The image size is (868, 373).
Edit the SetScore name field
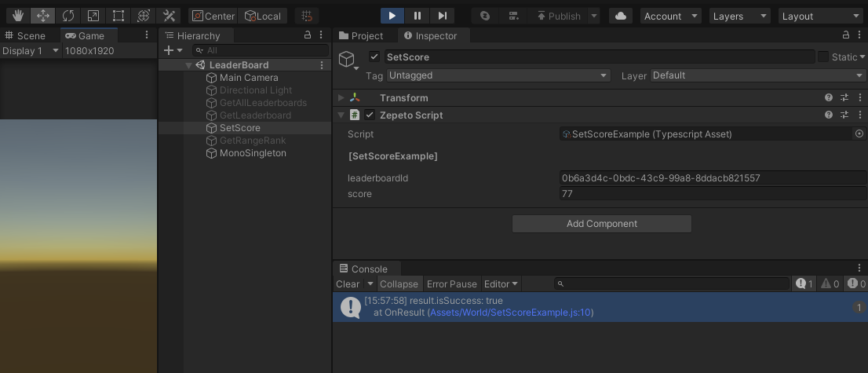pyautogui.click(x=600, y=57)
